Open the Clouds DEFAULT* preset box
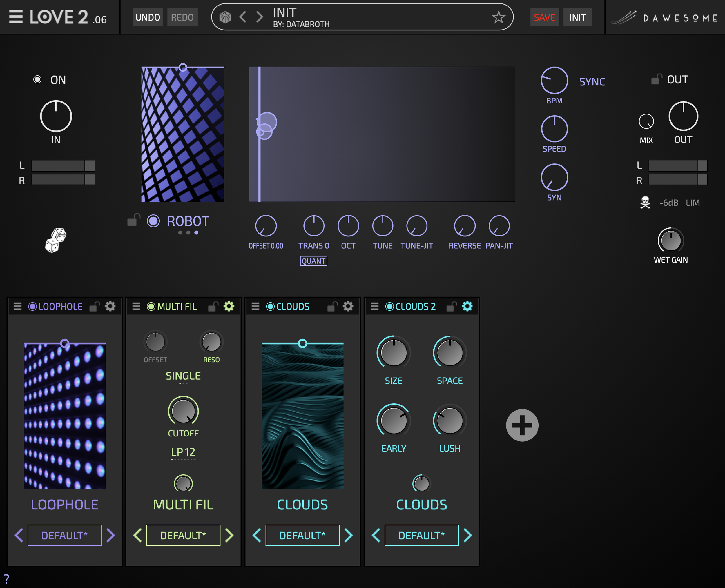The image size is (725, 588). (302, 535)
